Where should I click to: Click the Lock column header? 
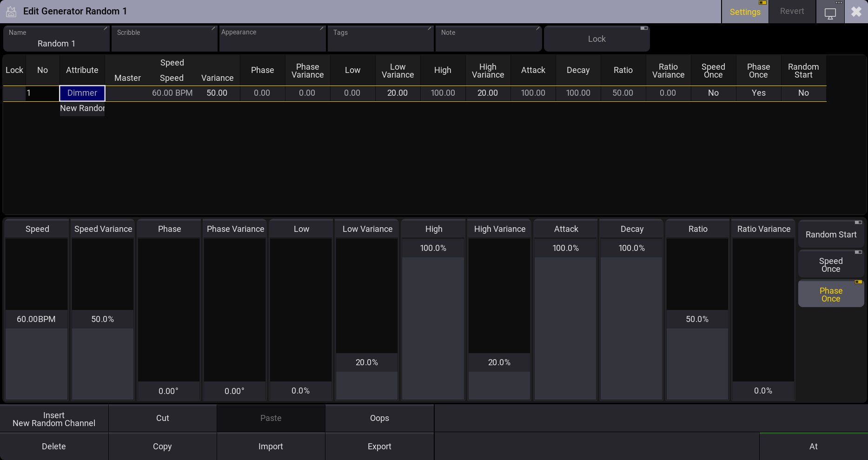point(14,70)
